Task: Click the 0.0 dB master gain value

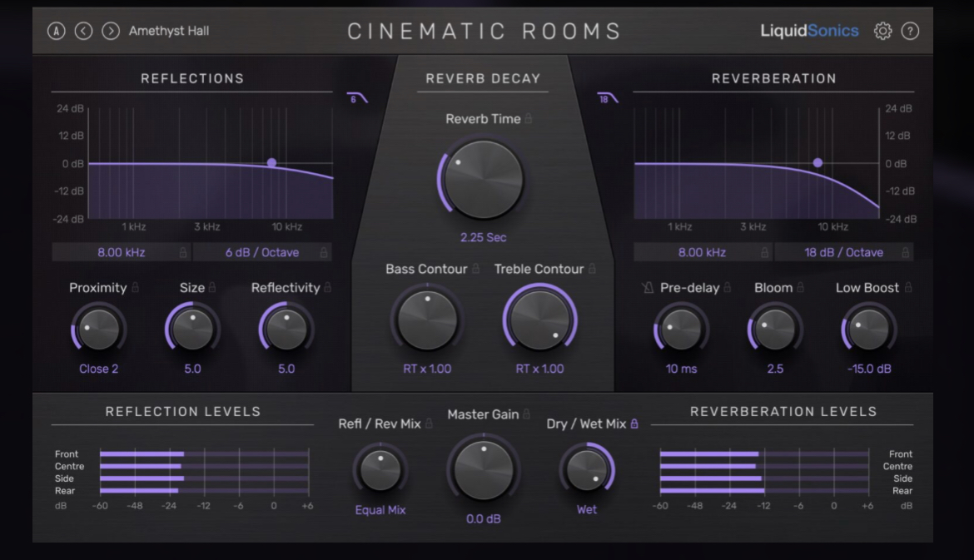Action: (x=484, y=518)
